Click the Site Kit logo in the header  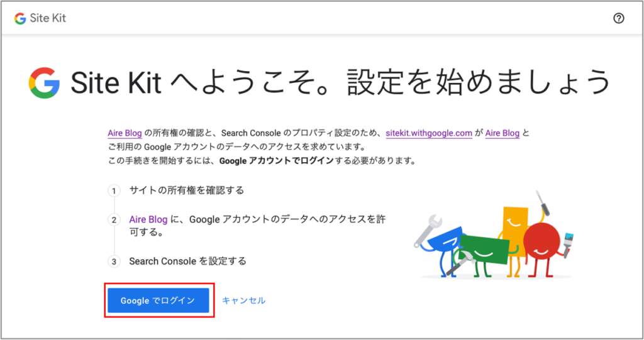point(40,18)
